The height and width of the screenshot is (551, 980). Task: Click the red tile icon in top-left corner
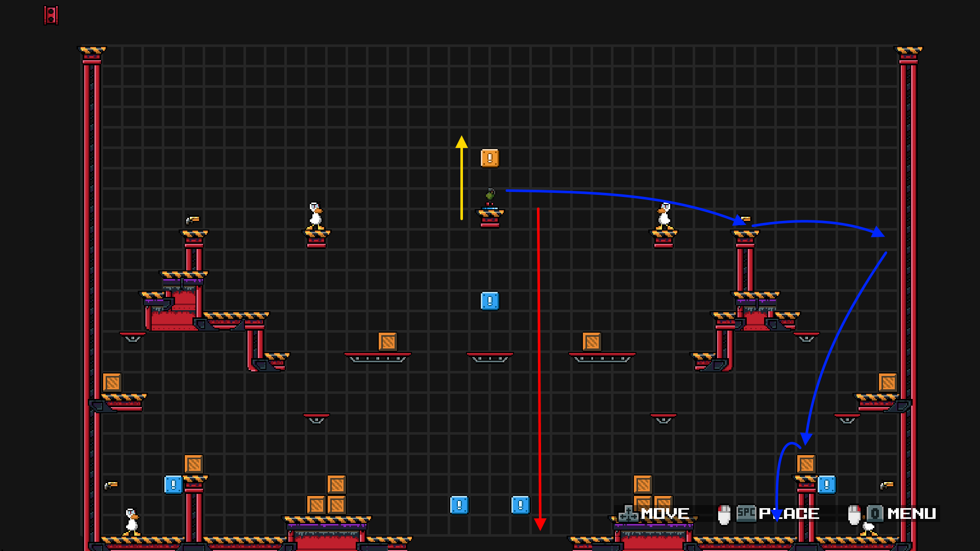51,15
